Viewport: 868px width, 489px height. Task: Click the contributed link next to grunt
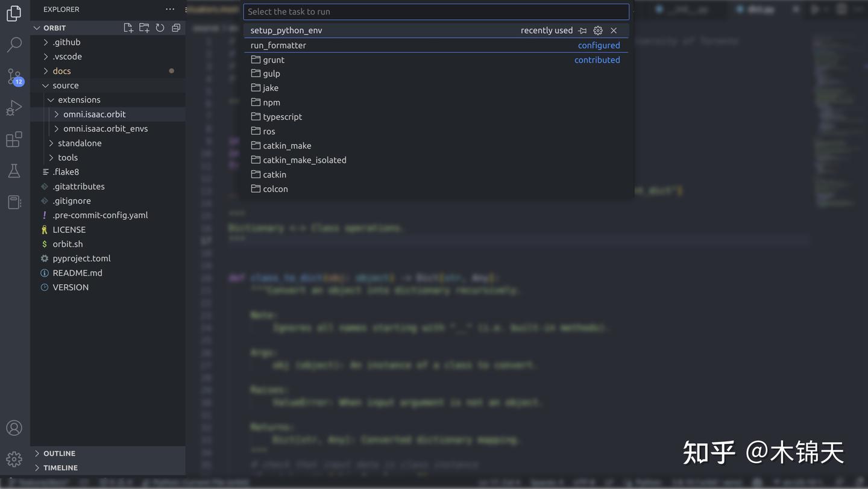(597, 60)
